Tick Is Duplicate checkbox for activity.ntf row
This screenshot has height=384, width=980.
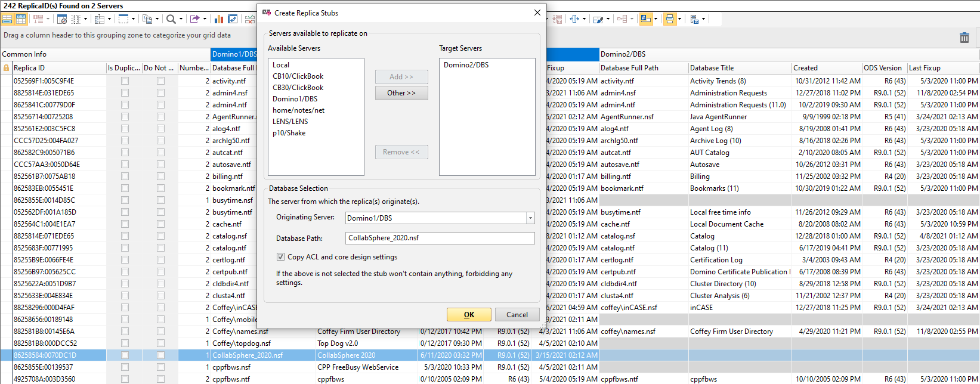(125, 81)
